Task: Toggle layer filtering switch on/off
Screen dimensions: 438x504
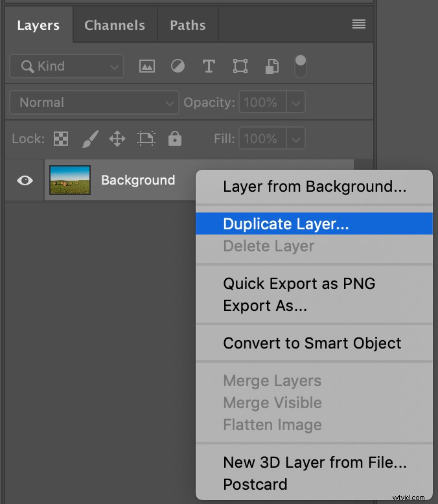Action: (301, 66)
